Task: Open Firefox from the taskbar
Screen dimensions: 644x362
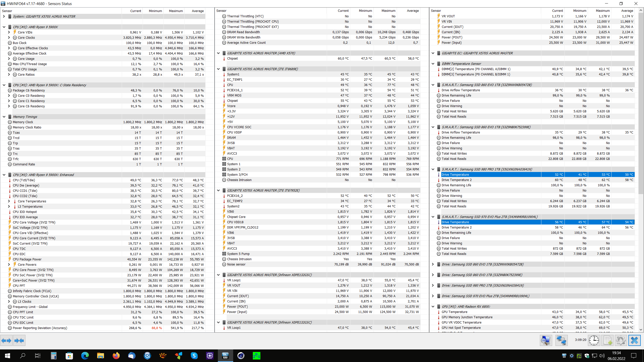Action: click(116, 356)
